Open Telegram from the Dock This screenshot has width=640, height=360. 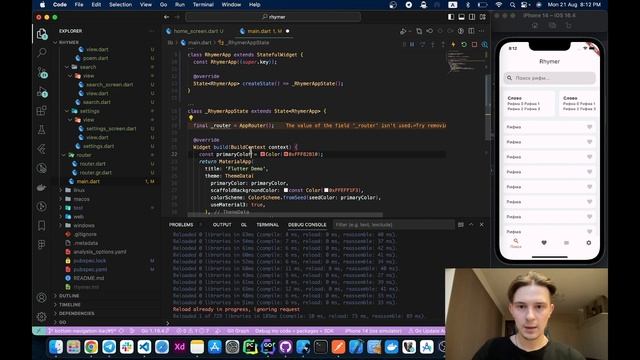[x=109, y=347]
